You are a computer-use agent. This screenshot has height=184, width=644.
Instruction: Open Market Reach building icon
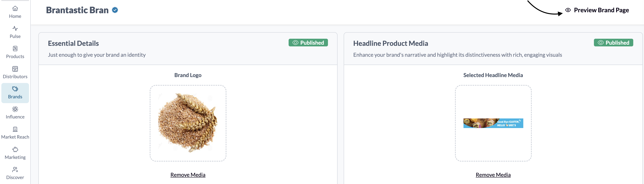click(x=15, y=129)
